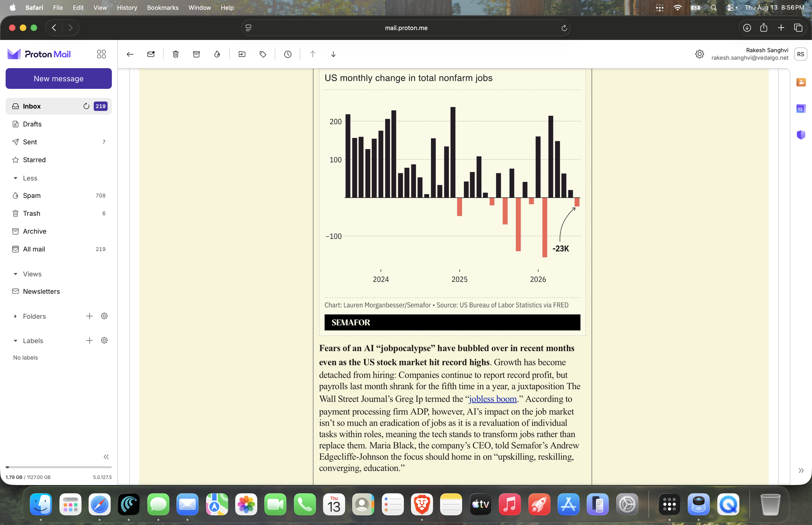Follow the "jobless boom" link
This screenshot has width=812, height=525.
tap(493, 399)
